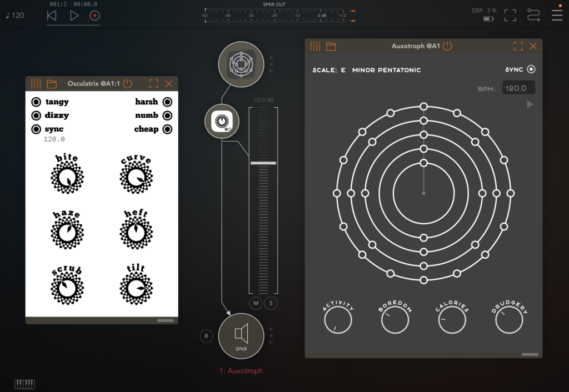
Task: Click the BPM value field showing 120.0
Action: [518, 87]
